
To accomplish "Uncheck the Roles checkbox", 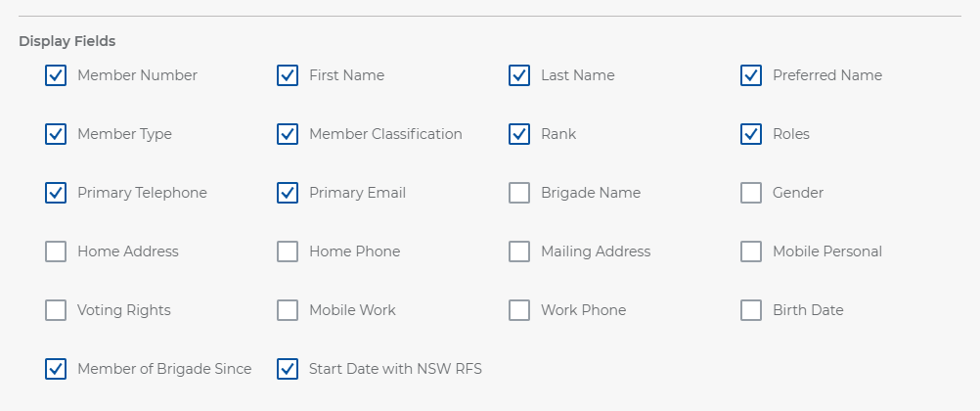I will (x=751, y=134).
